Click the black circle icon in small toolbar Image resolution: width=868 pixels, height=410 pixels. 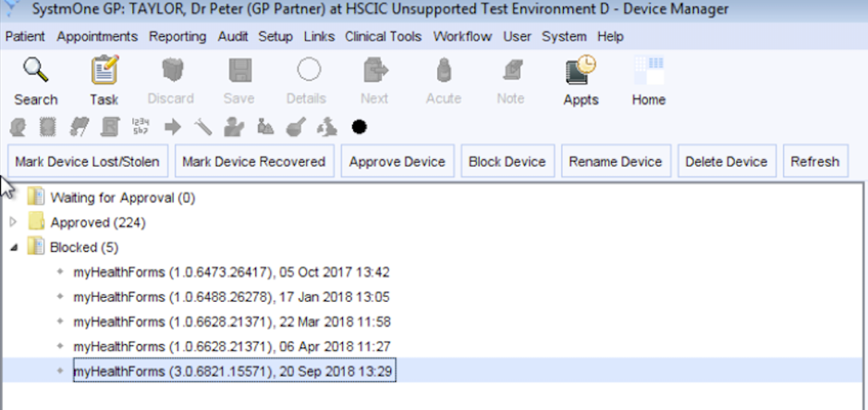pos(359,128)
